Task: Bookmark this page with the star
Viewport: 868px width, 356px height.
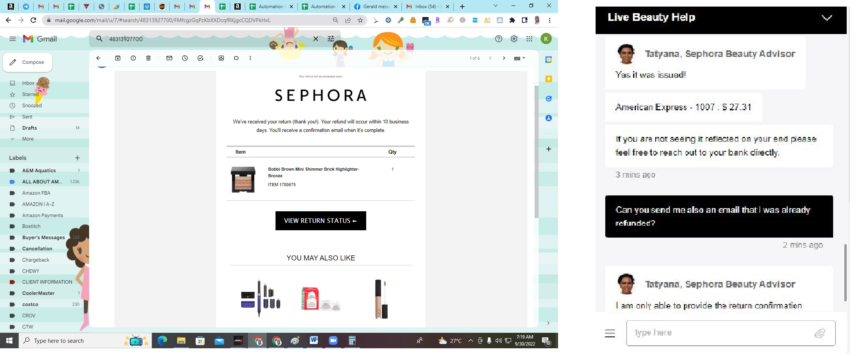Action: pyautogui.click(x=360, y=20)
